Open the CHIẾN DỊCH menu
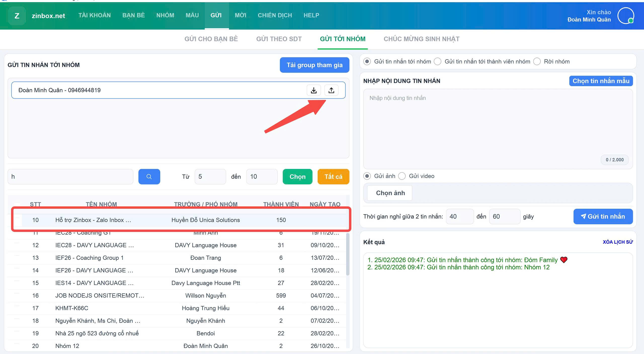Screen dimensions: 644x354 tap(275, 15)
